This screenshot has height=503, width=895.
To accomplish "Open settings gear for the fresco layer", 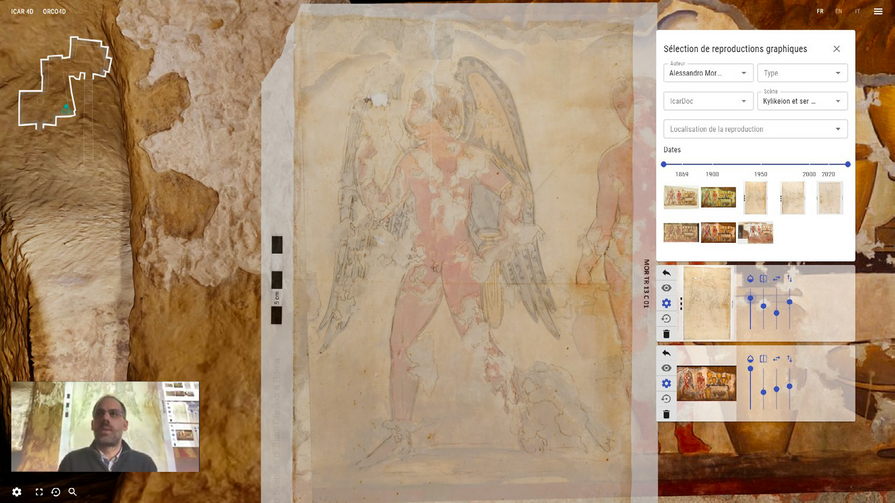I will [666, 383].
